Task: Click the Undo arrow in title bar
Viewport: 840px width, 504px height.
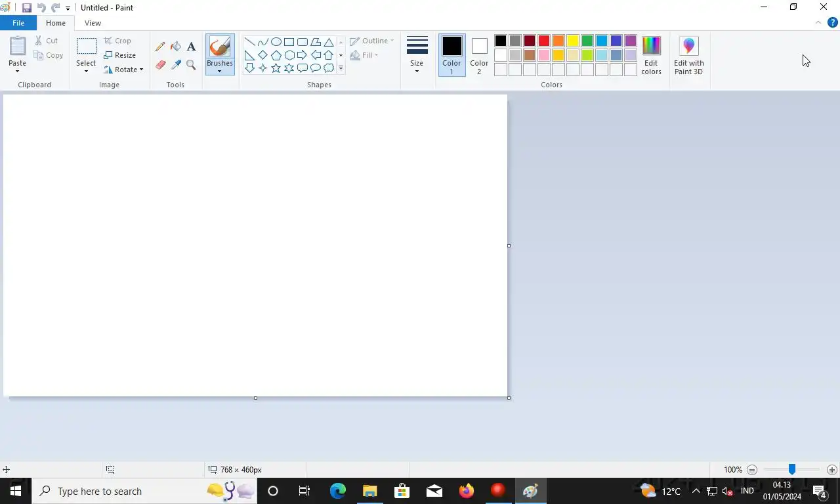Action: 41,8
